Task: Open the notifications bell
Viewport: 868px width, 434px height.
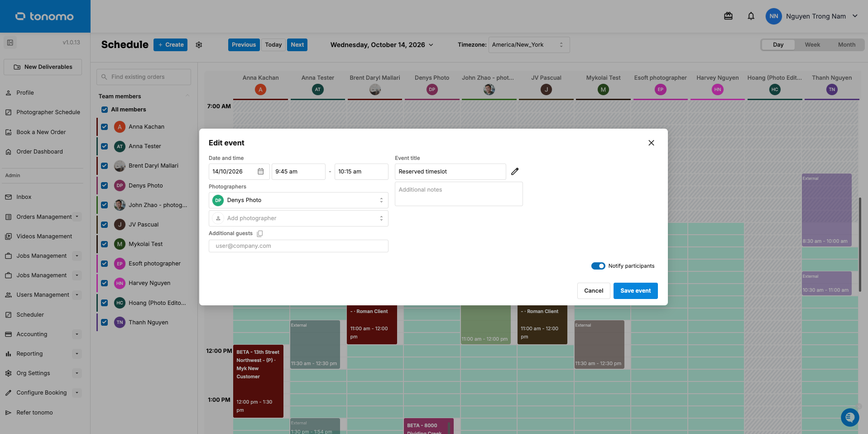Action: [x=751, y=16]
